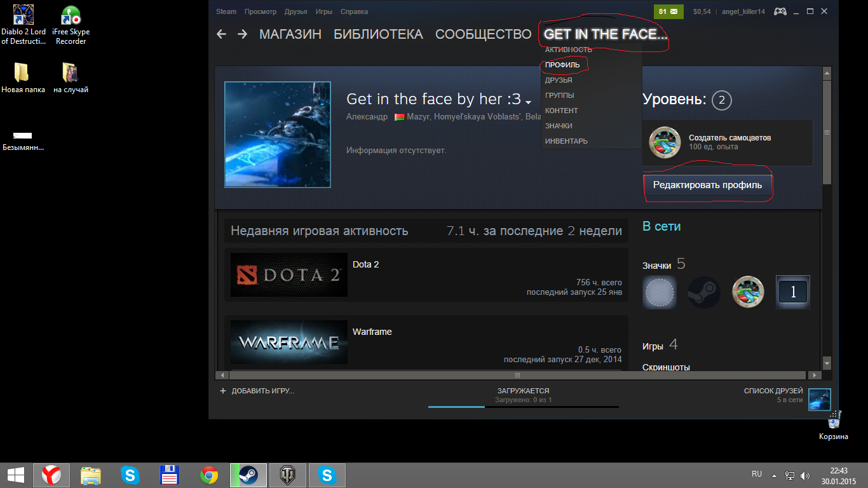Open the Игры menu
This screenshot has height=488, width=868.
pos(324,11)
